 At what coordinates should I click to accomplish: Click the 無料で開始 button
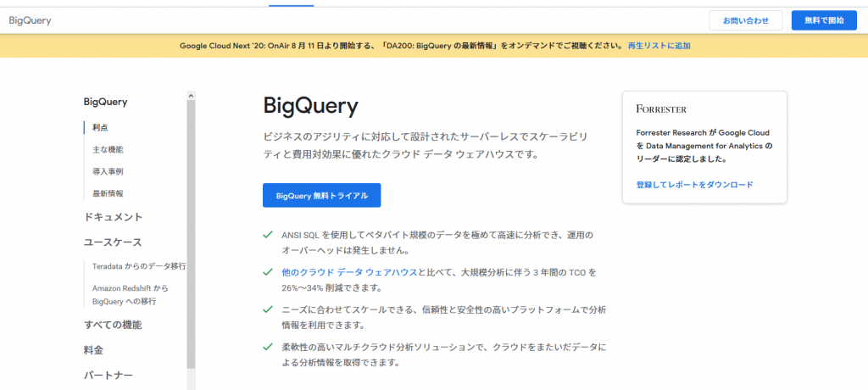click(824, 20)
